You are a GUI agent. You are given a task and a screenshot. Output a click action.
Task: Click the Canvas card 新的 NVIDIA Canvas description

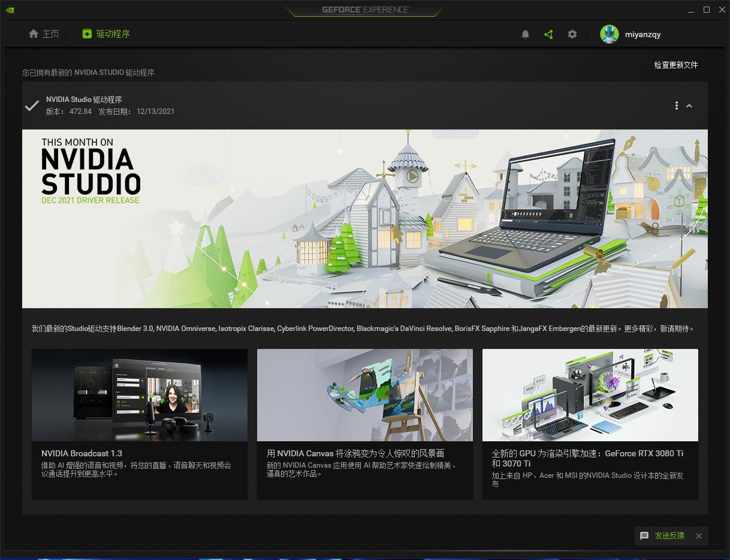click(x=361, y=469)
